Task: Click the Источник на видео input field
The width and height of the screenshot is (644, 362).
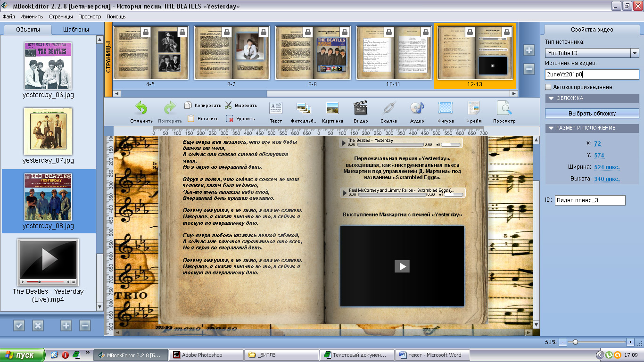Action: click(x=592, y=74)
